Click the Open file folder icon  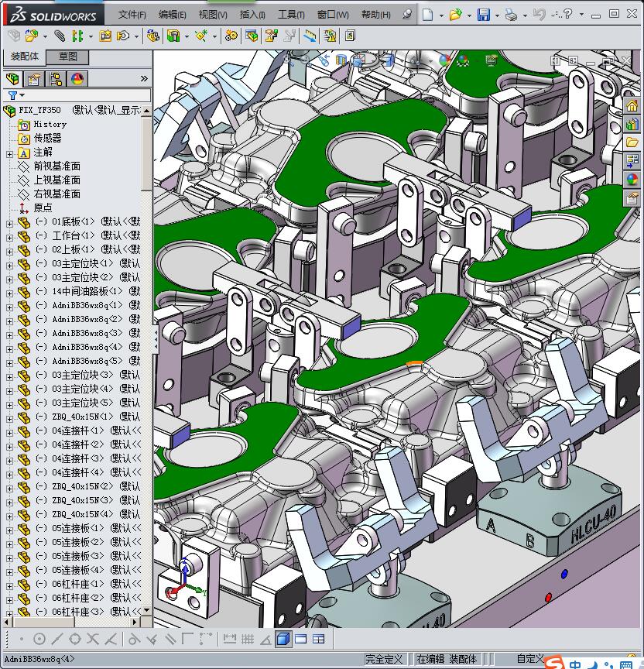[x=455, y=15]
